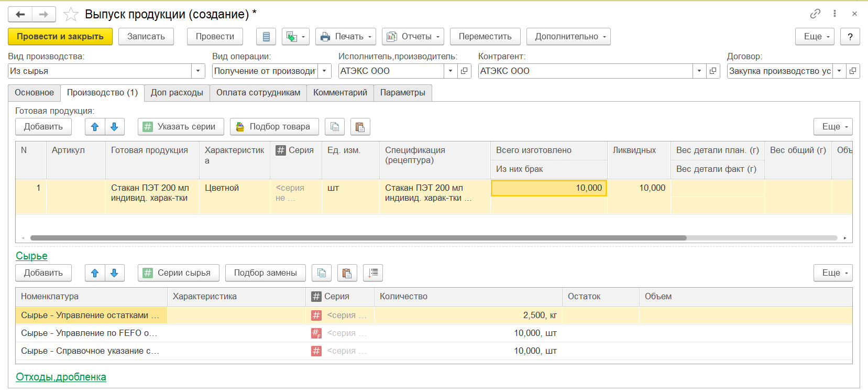Open the Оплата сотрудникам tab
This screenshot has width=868, height=392.
tap(258, 93)
